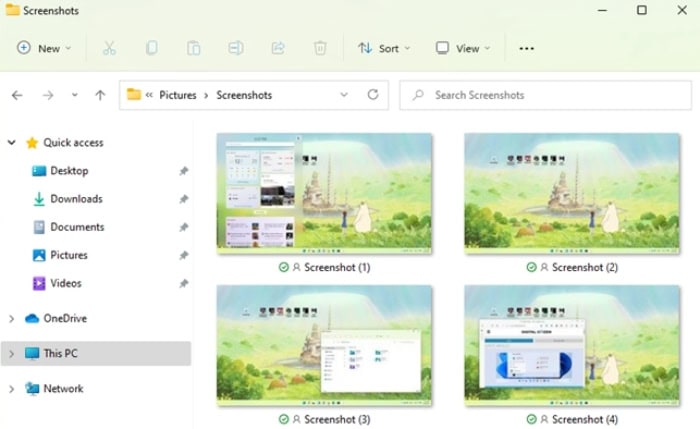Click Screenshots in the address breadcrumb
This screenshot has height=429, width=700.
coord(244,95)
